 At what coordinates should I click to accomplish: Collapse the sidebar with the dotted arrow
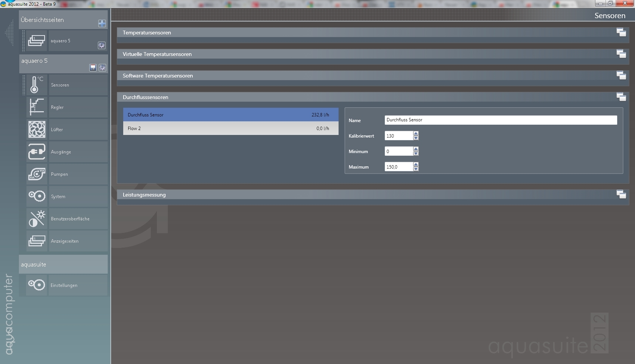pyautogui.click(x=9, y=33)
